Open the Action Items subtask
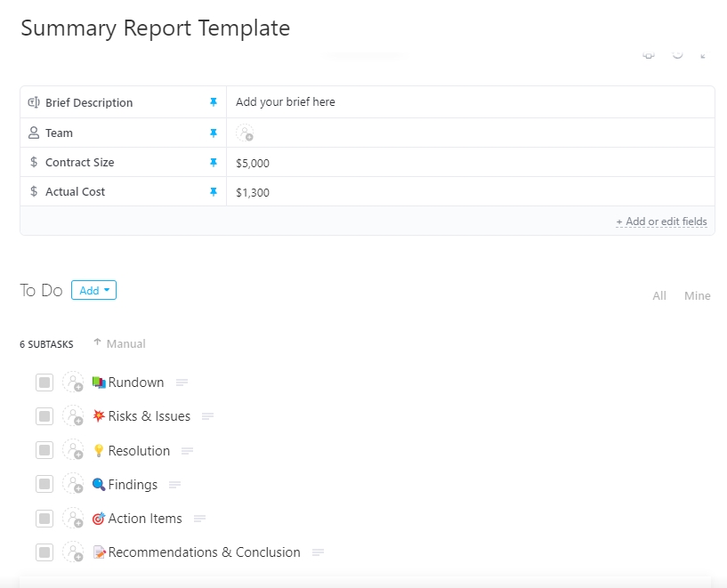Screen dimensions: 727x588 [x=145, y=519]
